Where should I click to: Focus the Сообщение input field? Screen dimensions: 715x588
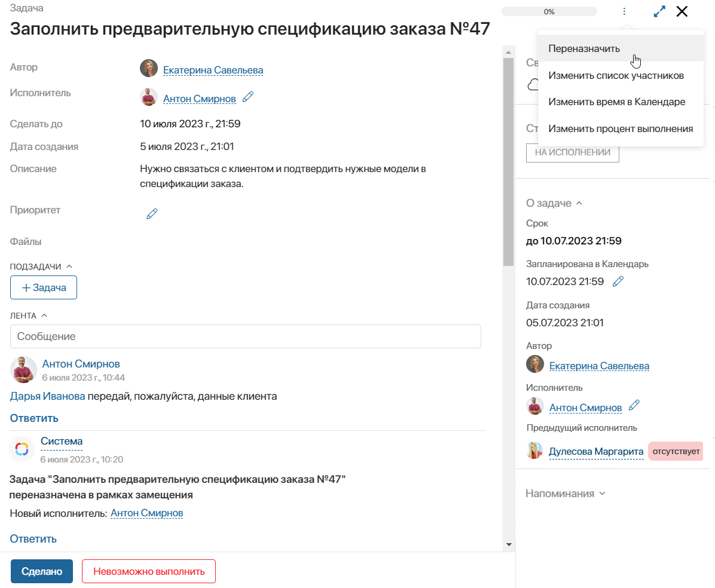tap(245, 336)
